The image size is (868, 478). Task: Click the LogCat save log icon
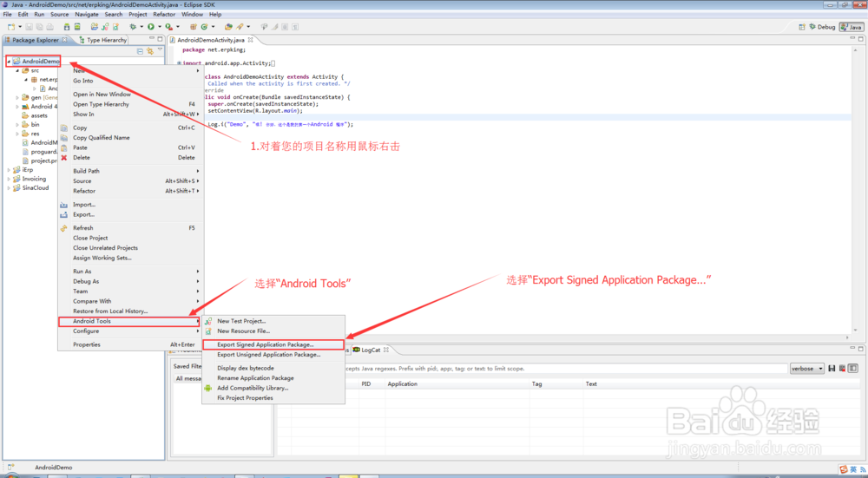point(832,369)
